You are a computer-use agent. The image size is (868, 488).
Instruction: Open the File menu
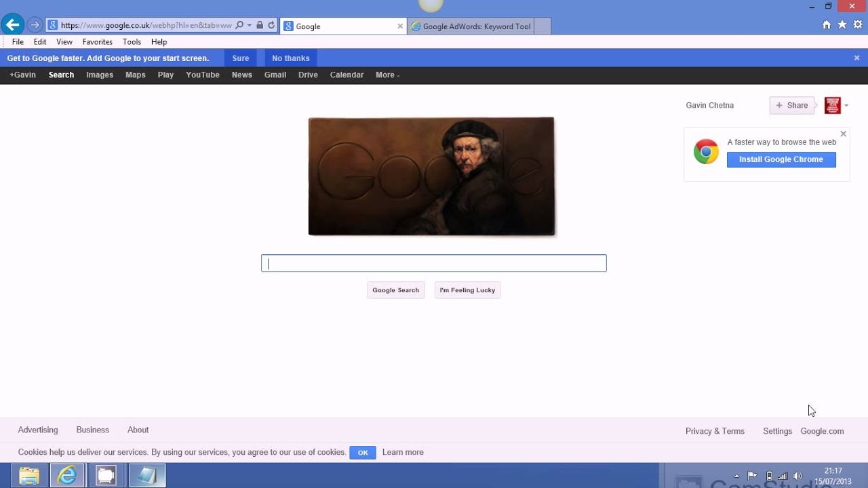click(x=18, y=42)
